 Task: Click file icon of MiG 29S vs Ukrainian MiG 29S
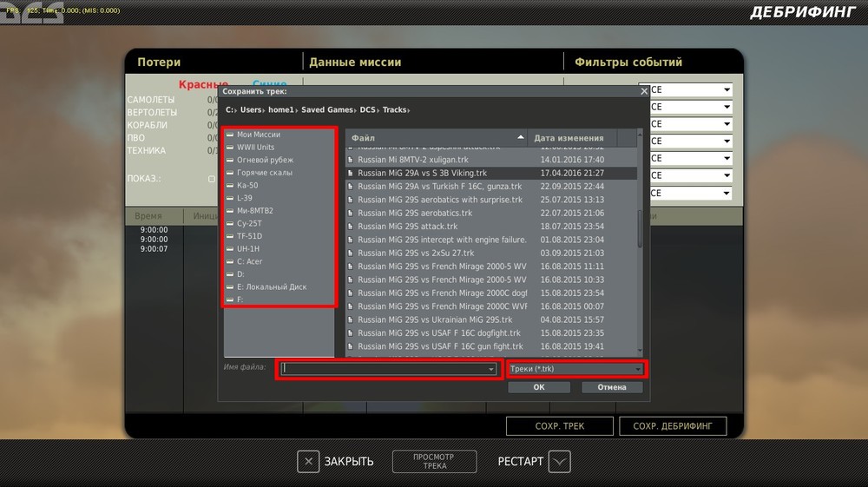(x=351, y=319)
